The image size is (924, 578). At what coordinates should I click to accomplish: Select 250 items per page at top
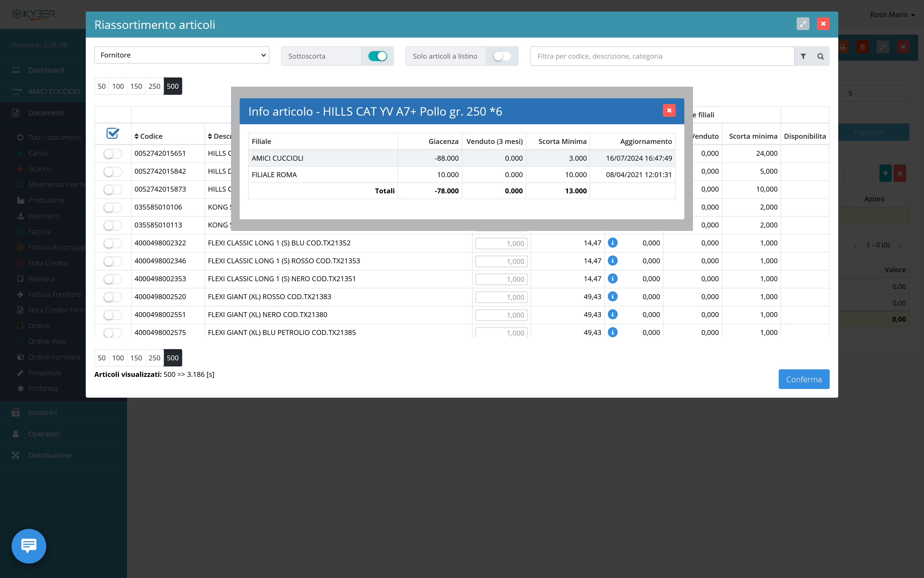click(154, 86)
